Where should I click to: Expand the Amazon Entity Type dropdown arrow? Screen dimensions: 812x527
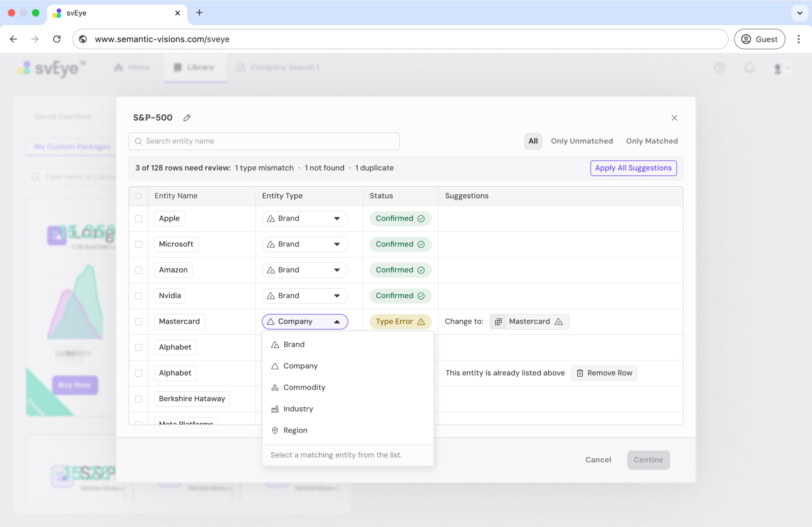pos(337,270)
